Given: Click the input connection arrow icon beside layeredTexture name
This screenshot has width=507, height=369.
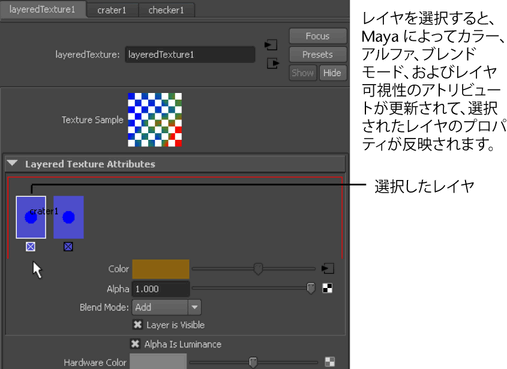Looking at the screenshot, I should point(271,45).
